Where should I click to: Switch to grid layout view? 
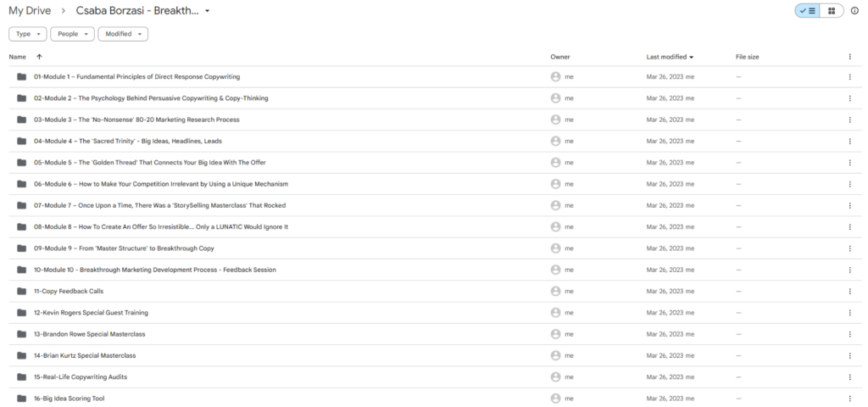(832, 10)
